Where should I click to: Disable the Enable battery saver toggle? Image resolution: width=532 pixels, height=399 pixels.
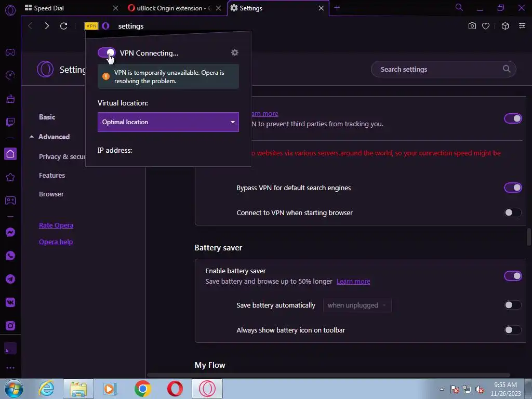pyautogui.click(x=513, y=276)
